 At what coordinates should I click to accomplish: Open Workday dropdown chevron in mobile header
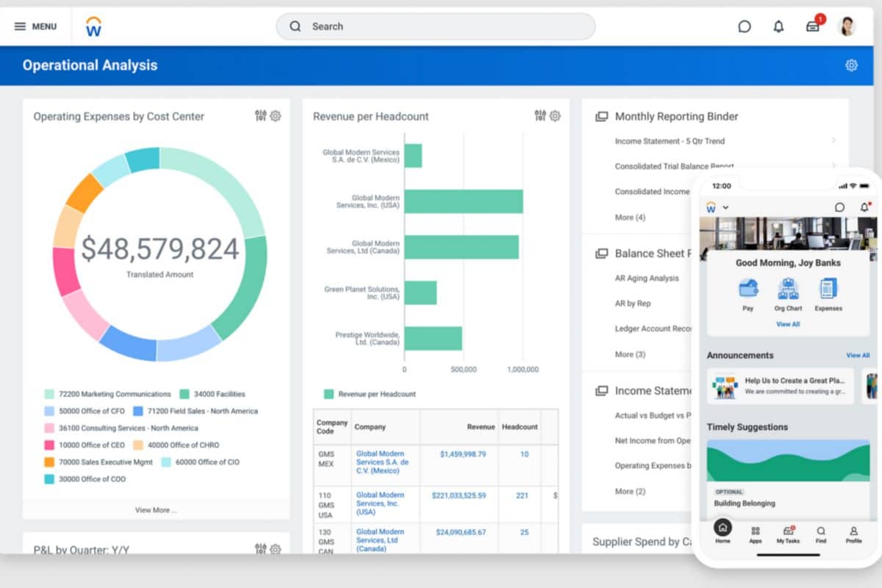click(725, 207)
